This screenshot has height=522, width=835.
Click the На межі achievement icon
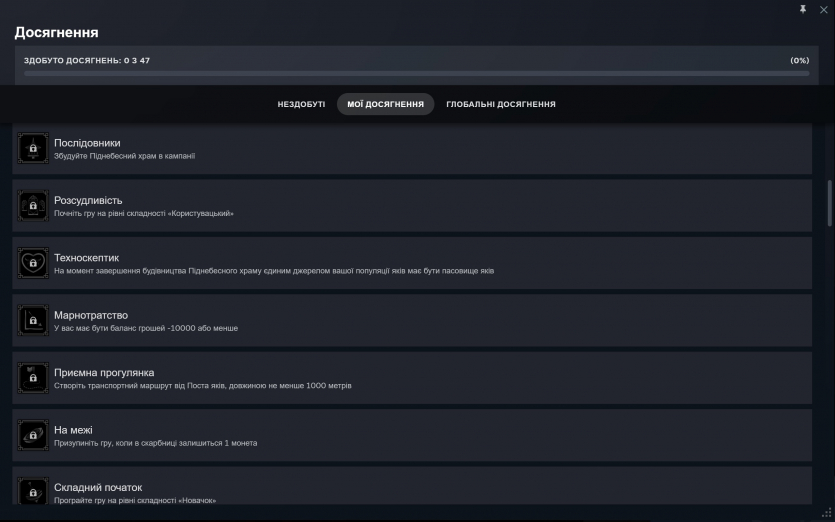coord(33,436)
